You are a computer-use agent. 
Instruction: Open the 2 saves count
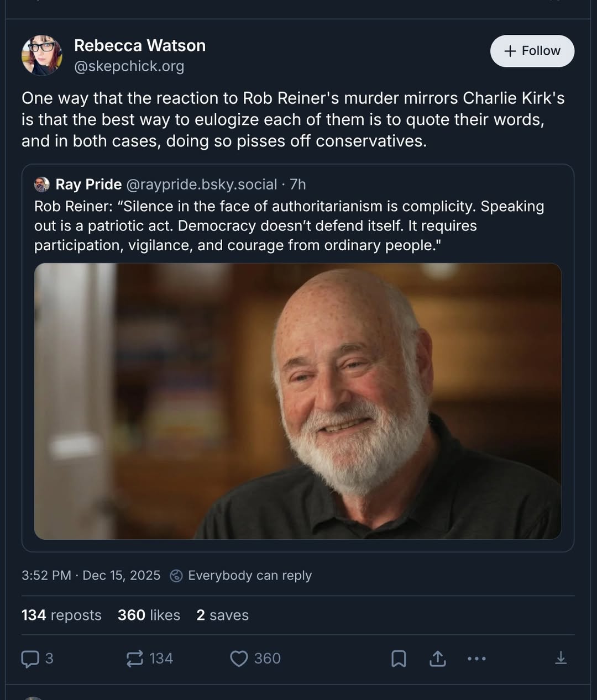pos(222,615)
